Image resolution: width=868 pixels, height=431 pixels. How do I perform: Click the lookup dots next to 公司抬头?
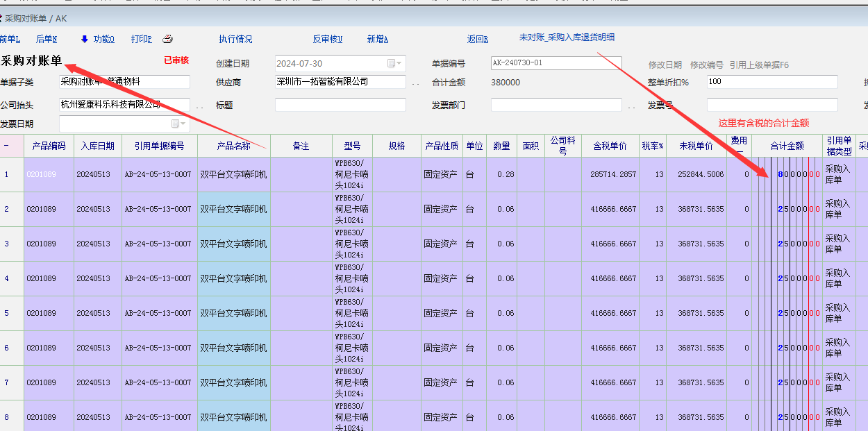(199, 107)
